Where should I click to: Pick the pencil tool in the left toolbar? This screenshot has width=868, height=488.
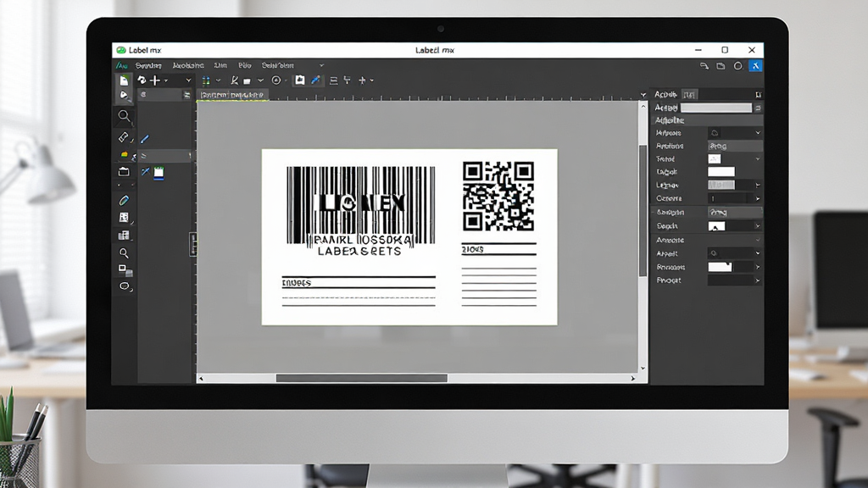point(124,200)
